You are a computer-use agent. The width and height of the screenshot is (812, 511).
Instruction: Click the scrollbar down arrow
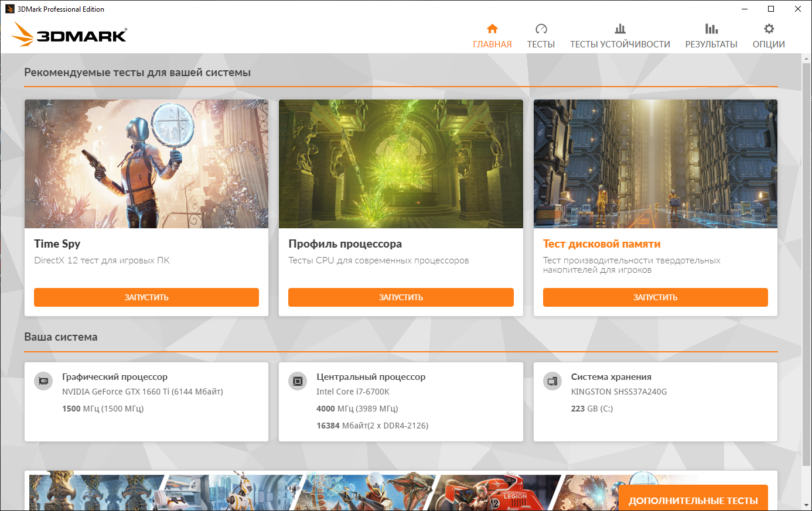pyautogui.click(x=806, y=505)
